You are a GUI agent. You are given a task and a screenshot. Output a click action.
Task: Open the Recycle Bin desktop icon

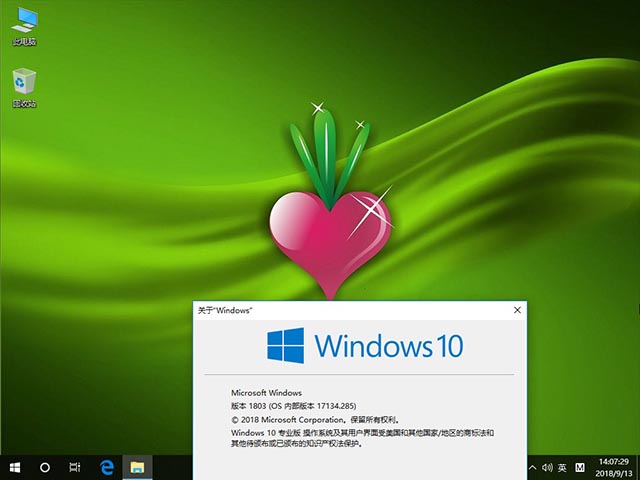click(x=24, y=88)
